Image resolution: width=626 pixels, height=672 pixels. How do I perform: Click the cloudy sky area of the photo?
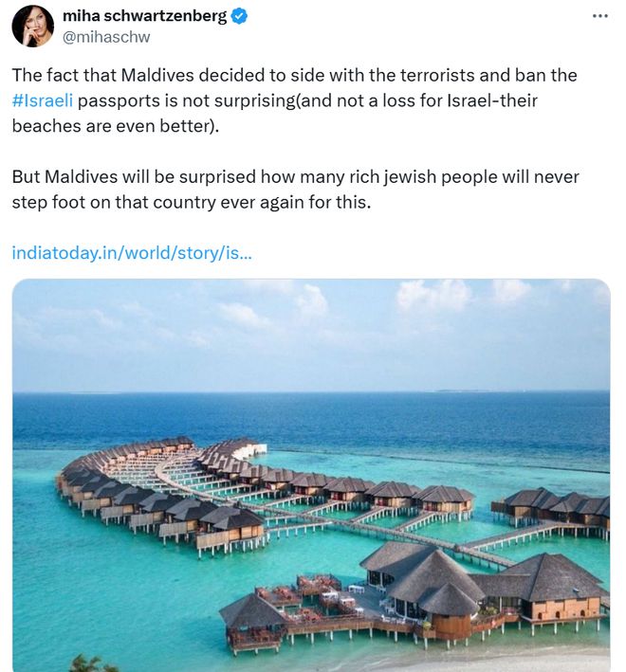point(311,335)
